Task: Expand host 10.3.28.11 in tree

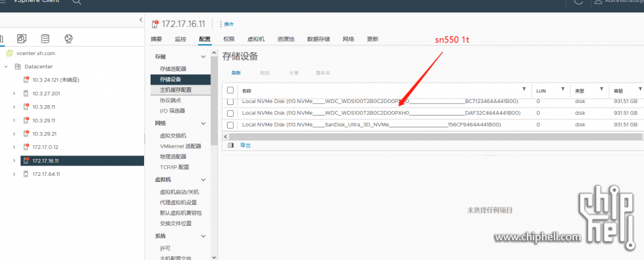Action: 14,106
